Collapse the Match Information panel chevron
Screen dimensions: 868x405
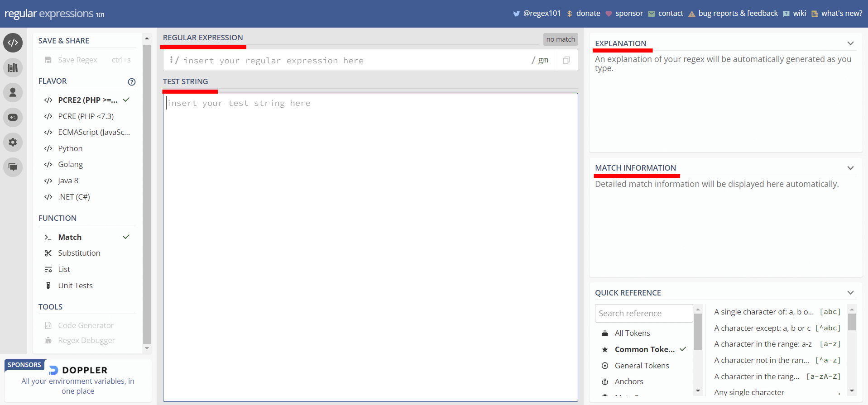point(850,168)
